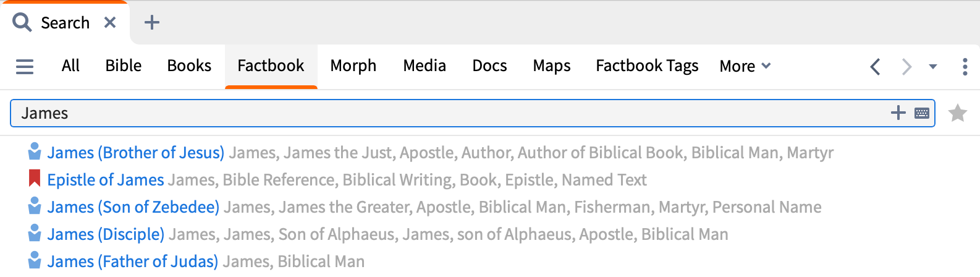Expand the More search types dropdown
This screenshot has height=277, width=980.
tap(745, 66)
